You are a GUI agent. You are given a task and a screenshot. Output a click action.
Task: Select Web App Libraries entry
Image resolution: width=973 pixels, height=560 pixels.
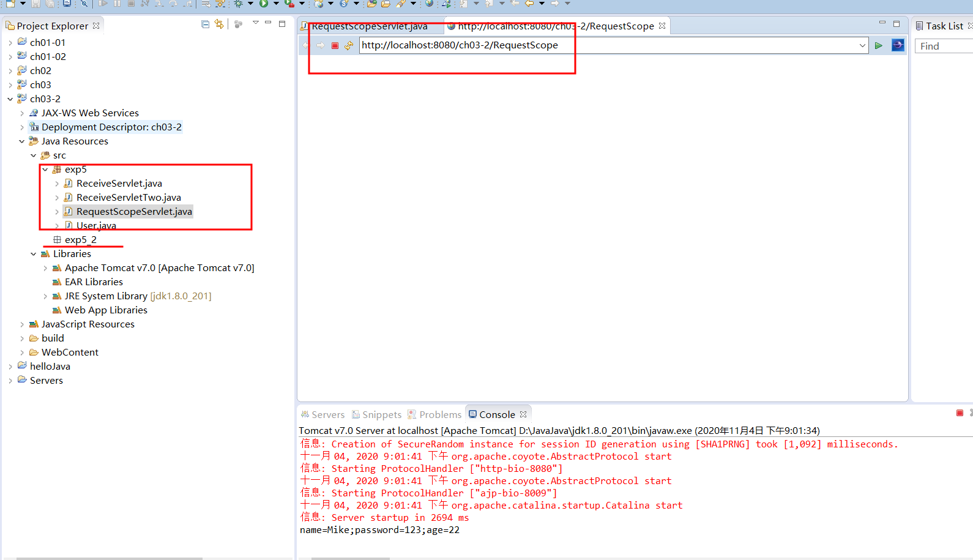pos(106,310)
